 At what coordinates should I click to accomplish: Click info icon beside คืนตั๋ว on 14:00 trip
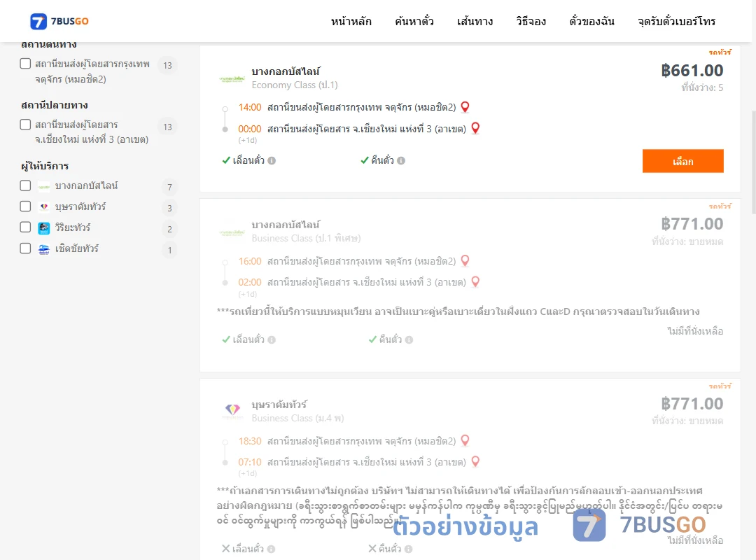tap(401, 160)
